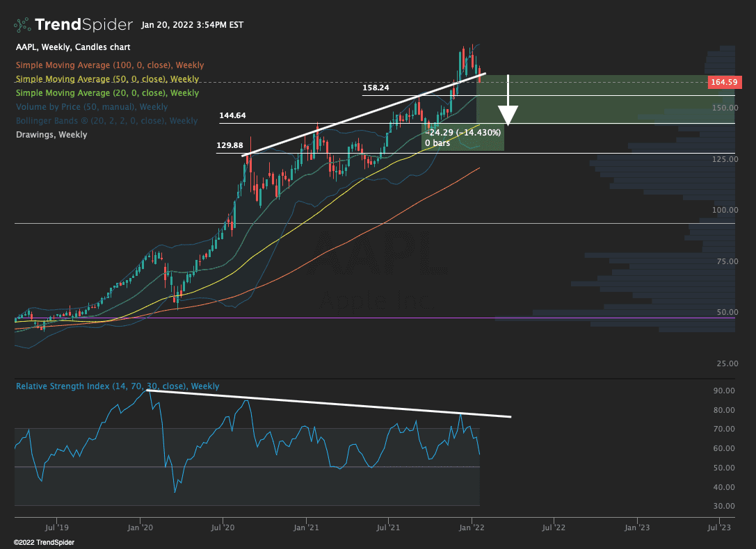
Task: Click the TrendSpider spider logo icon
Action: point(22,25)
